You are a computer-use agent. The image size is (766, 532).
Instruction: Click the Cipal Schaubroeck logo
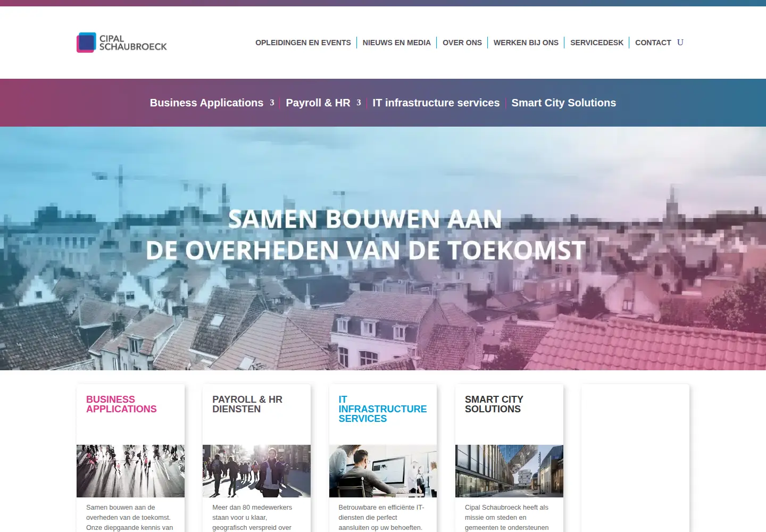point(122,43)
